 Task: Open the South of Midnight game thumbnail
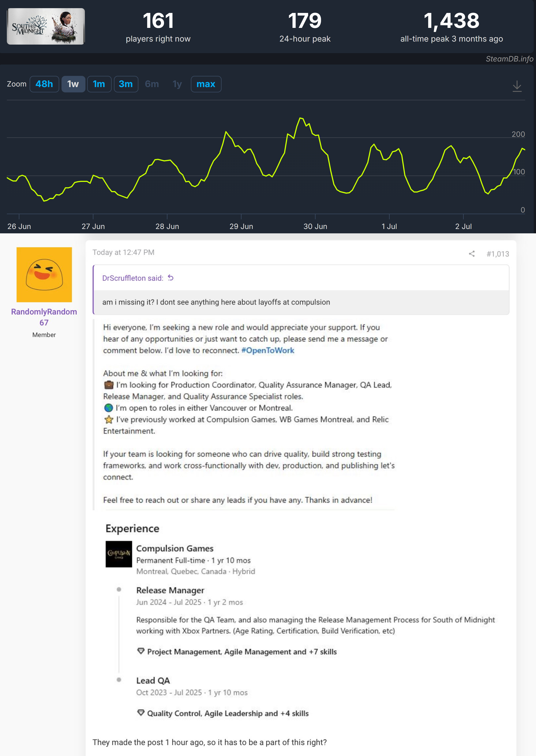[x=46, y=26]
